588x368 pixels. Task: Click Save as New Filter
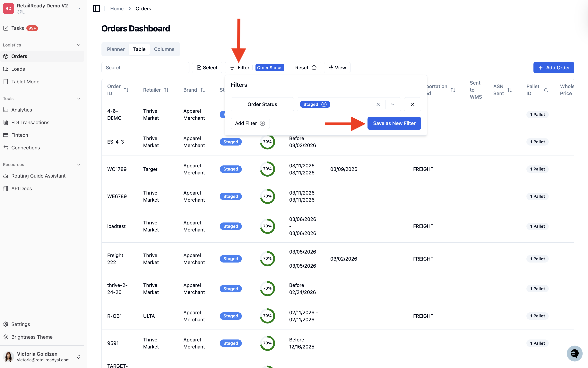pos(394,123)
